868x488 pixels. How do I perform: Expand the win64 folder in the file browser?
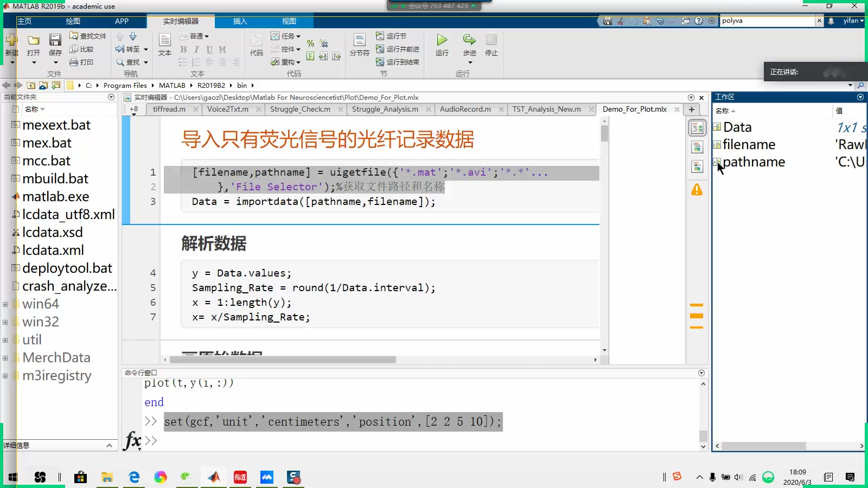pyautogui.click(x=5, y=303)
